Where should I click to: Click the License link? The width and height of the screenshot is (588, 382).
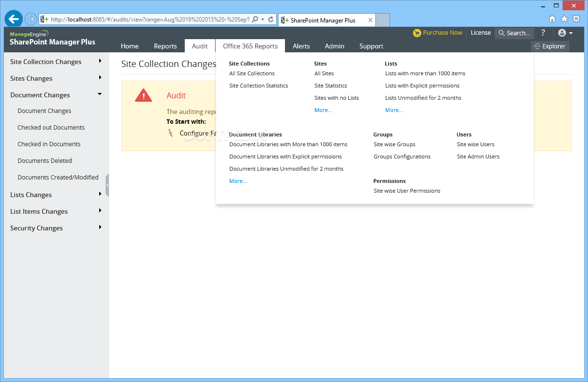[x=480, y=33]
